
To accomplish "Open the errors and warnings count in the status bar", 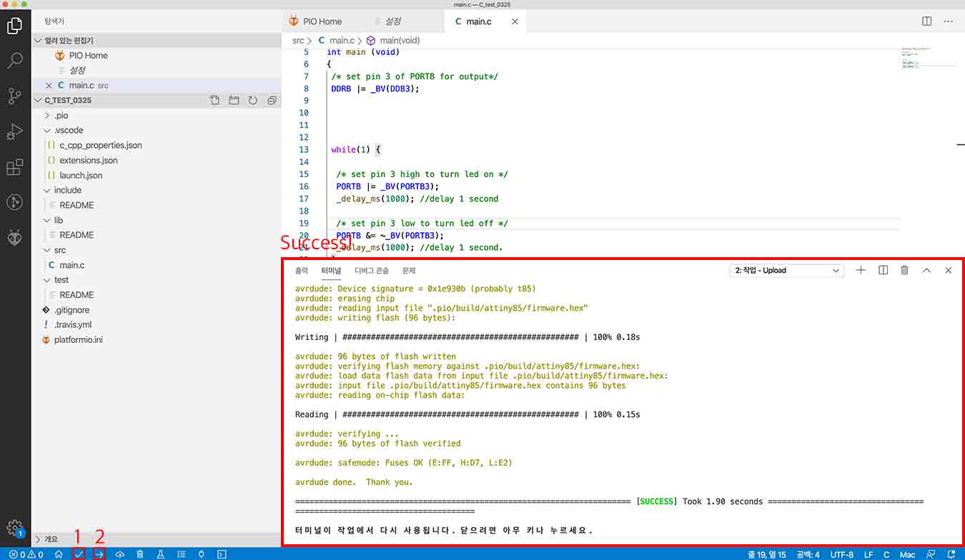I will coord(26,554).
